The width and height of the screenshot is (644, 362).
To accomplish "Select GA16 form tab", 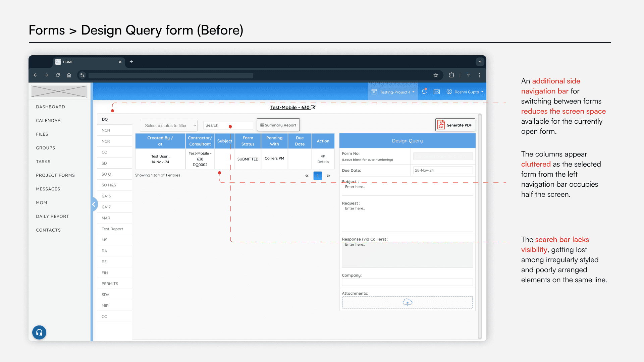I will pyautogui.click(x=114, y=196).
